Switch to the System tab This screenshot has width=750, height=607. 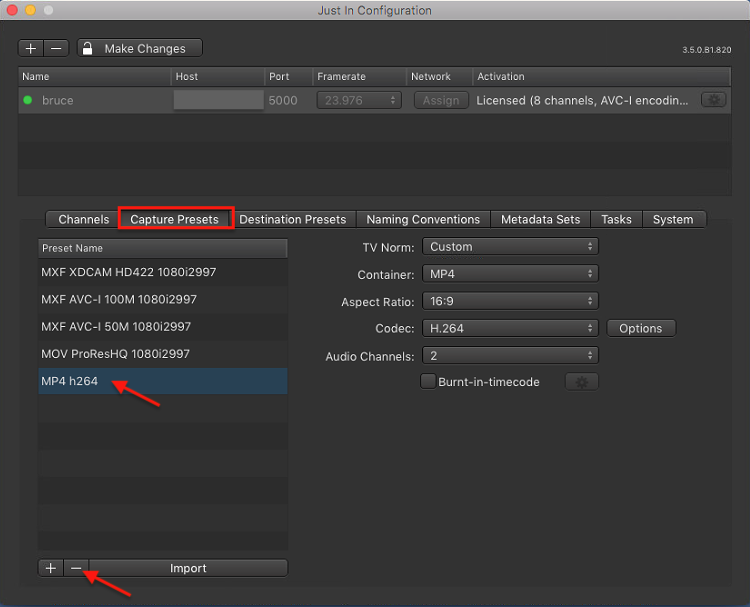pyautogui.click(x=673, y=220)
